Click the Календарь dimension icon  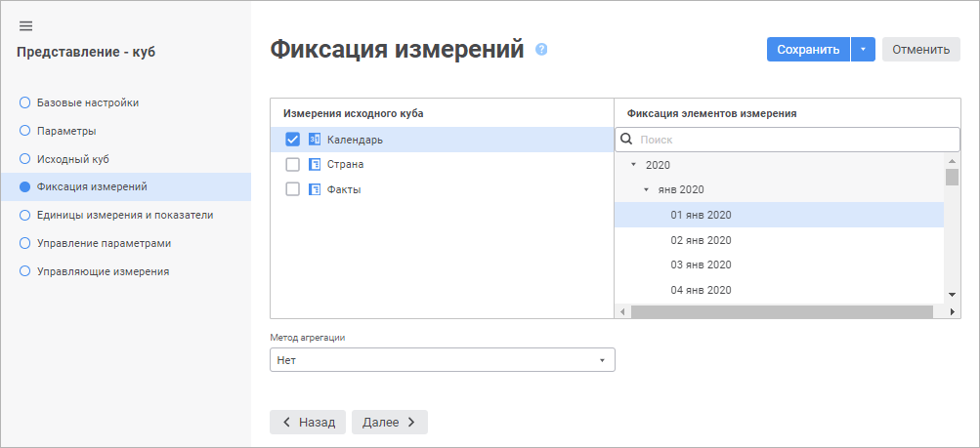tap(315, 140)
